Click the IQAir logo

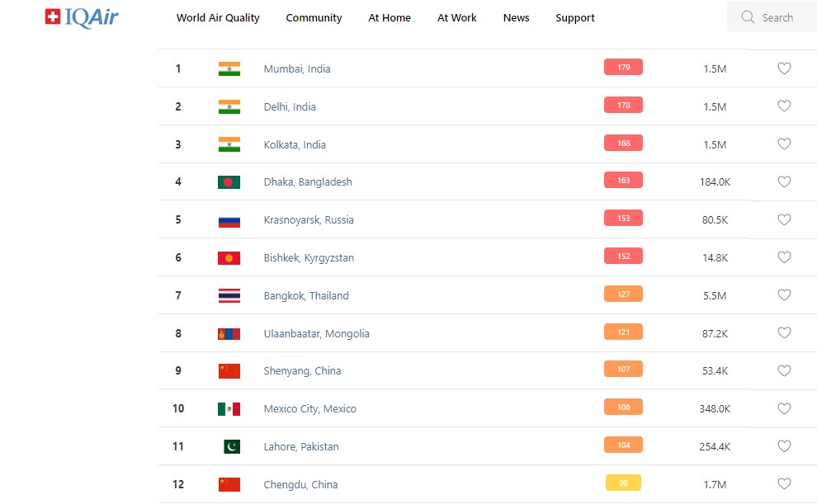click(x=82, y=17)
